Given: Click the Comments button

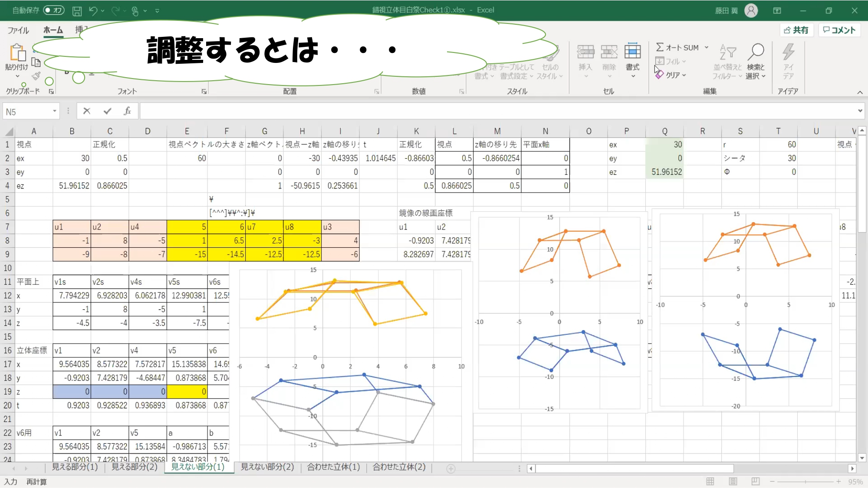Looking at the screenshot, I should click(x=839, y=30).
